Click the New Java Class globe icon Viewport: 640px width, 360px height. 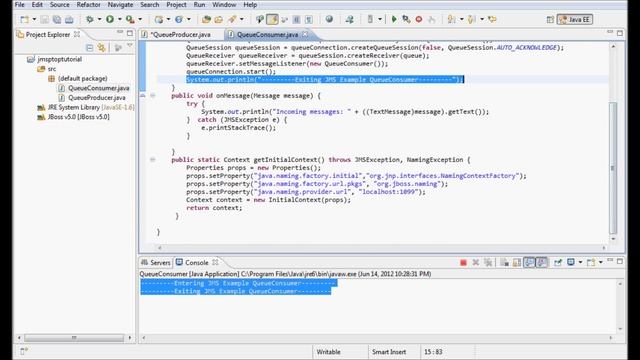click(179, 19)
